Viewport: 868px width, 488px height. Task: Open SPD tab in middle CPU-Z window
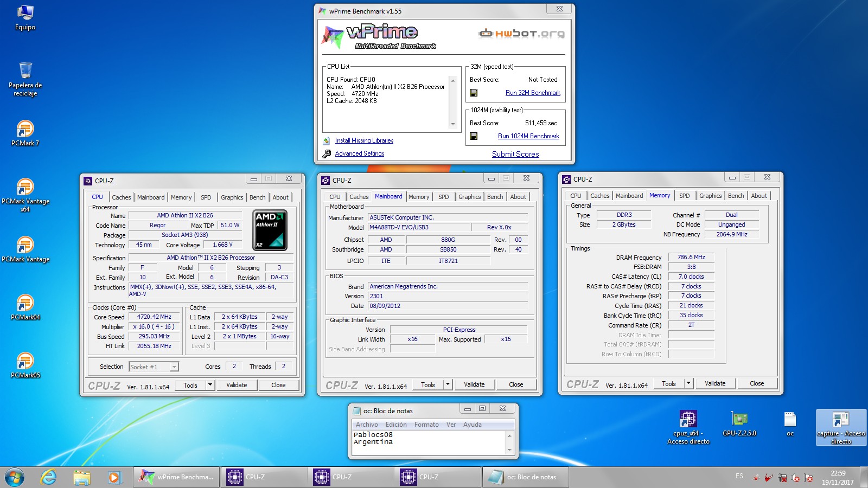click(444, 197)
